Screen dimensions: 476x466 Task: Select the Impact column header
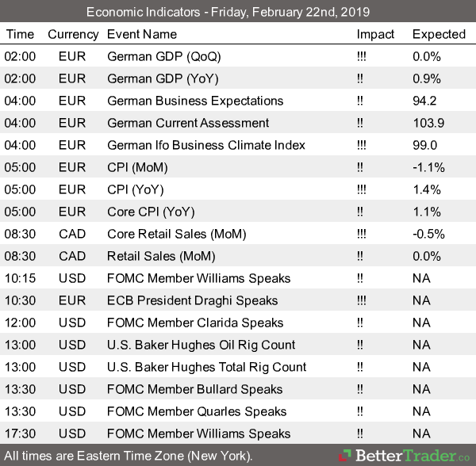pos(375,34)
